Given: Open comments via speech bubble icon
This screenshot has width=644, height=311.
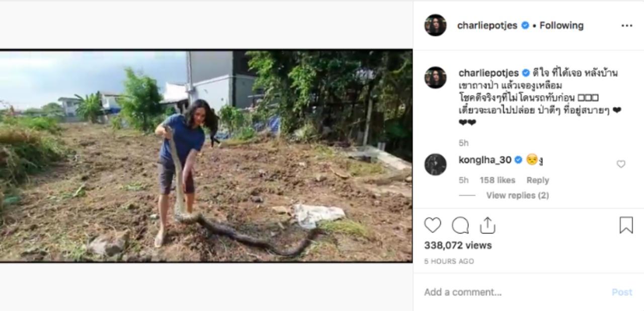Looking at the screenshot, I should (460, 226).
